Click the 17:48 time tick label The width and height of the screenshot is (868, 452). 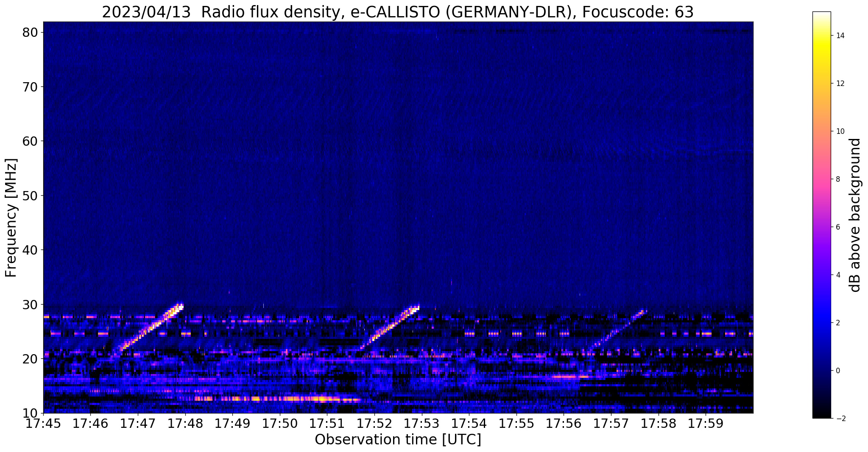tap(185, 424)
